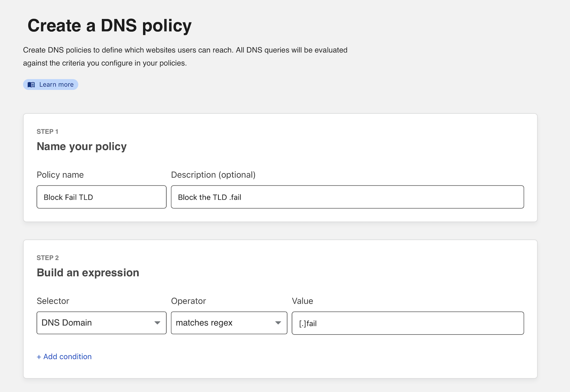Click inside the Policy name input
The width and height of the screenshot is (570, 392).
pos(101,197)
